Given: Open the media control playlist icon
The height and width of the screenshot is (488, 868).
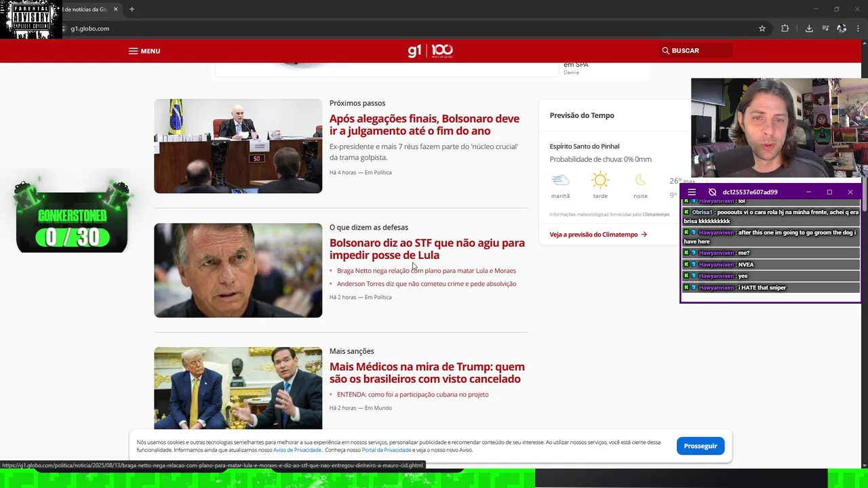Looking at the screenshot, I should point(825,28).
